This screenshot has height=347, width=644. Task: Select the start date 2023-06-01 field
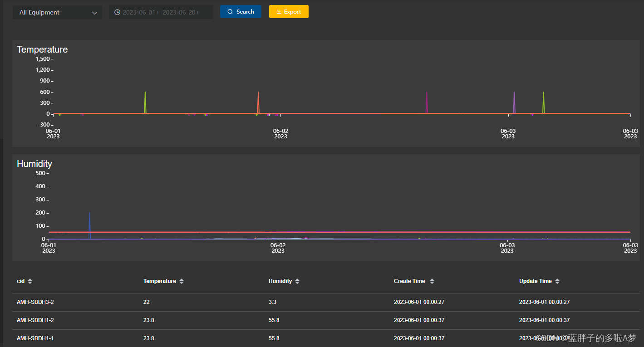pos(139,12)
